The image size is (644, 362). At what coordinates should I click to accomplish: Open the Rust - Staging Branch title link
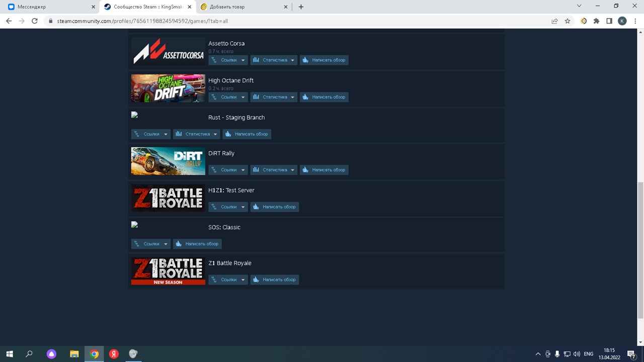[236, 117]
